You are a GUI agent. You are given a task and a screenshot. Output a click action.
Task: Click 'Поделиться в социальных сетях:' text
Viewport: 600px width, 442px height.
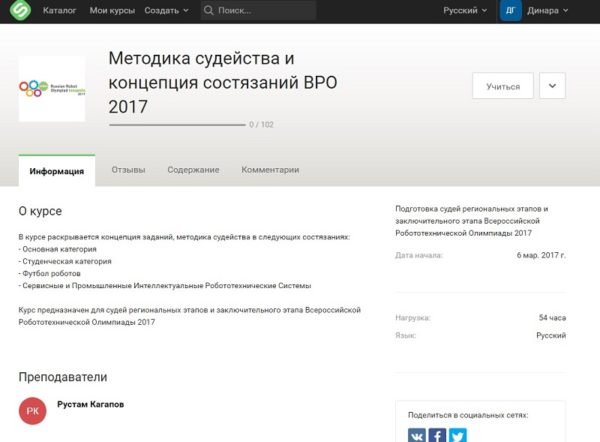pyautogui.click(x=468, y=415)
